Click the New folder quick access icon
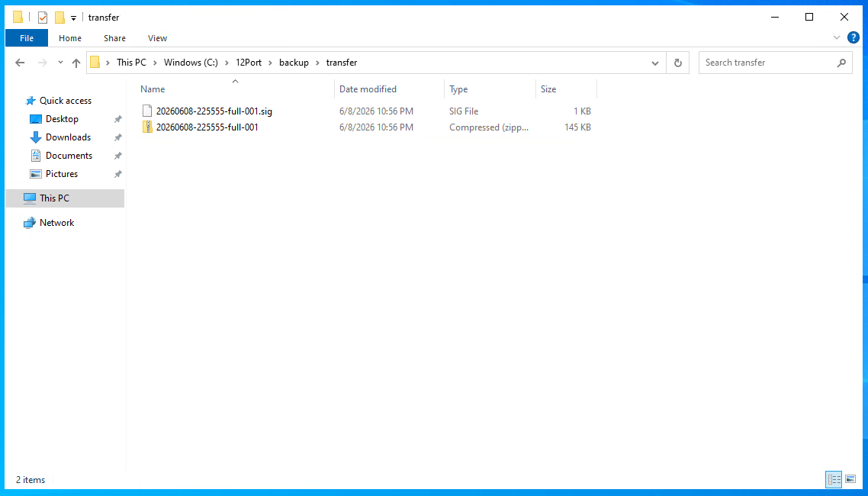Viewport: 868px width, 496px height. (59, 18)
